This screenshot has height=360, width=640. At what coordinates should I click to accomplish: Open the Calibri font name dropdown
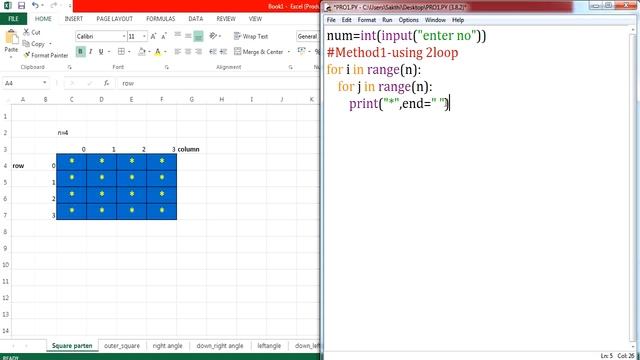tap(123, 36)
